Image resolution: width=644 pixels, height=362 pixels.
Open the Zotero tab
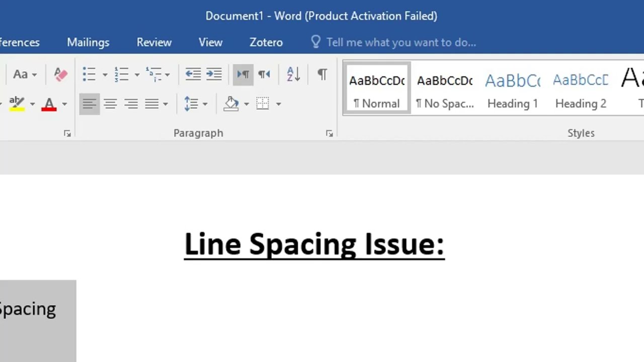tap(266, 42)
